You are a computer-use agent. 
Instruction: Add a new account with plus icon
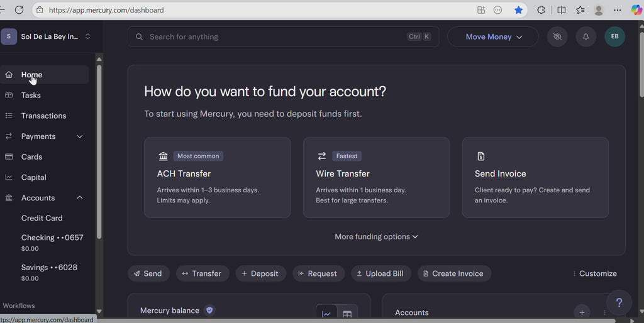[x=582, y=312]
